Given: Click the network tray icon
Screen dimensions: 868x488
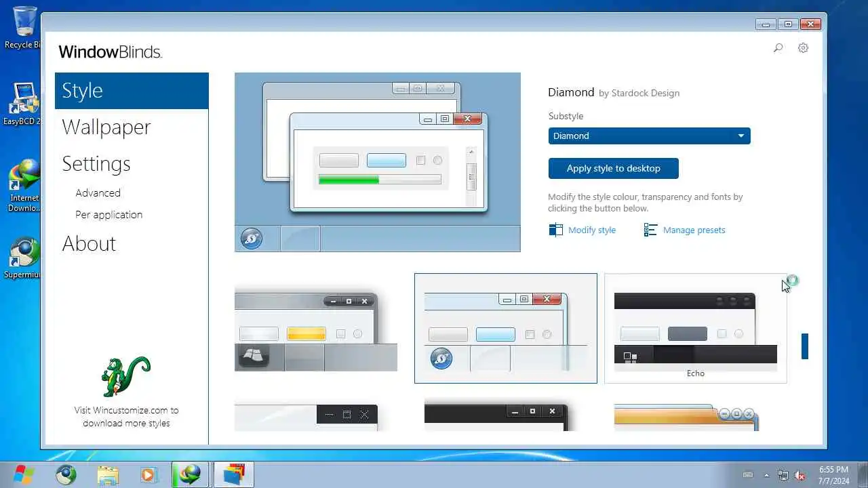Looking at the screenshot, I should click(x=783, y=475).
